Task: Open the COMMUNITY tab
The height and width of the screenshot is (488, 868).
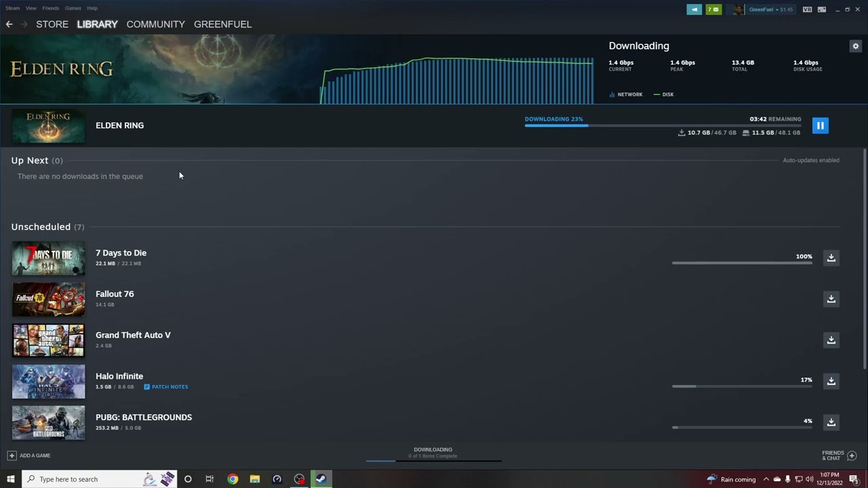Action: click(x=155, y=24)
